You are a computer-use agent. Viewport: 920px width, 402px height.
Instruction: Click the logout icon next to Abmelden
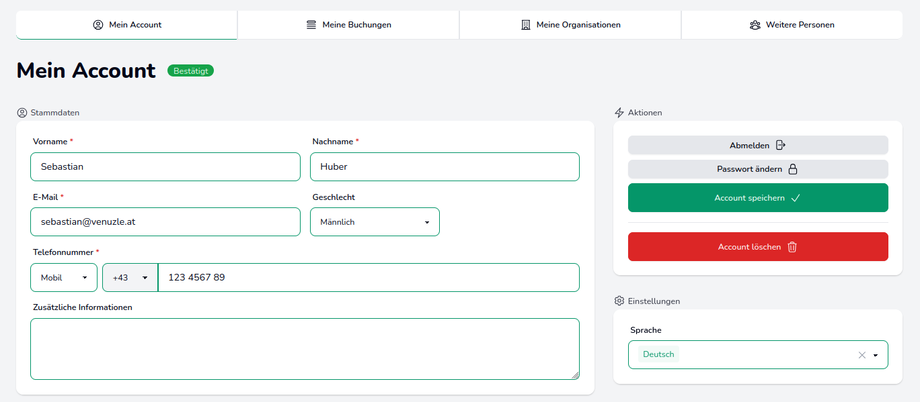(x=781, y=145)
